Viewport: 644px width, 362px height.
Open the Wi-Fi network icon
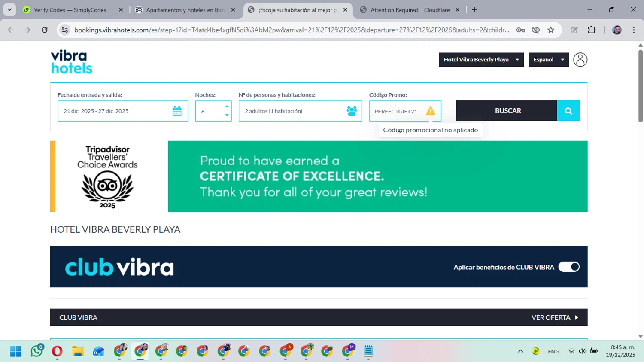571,351
